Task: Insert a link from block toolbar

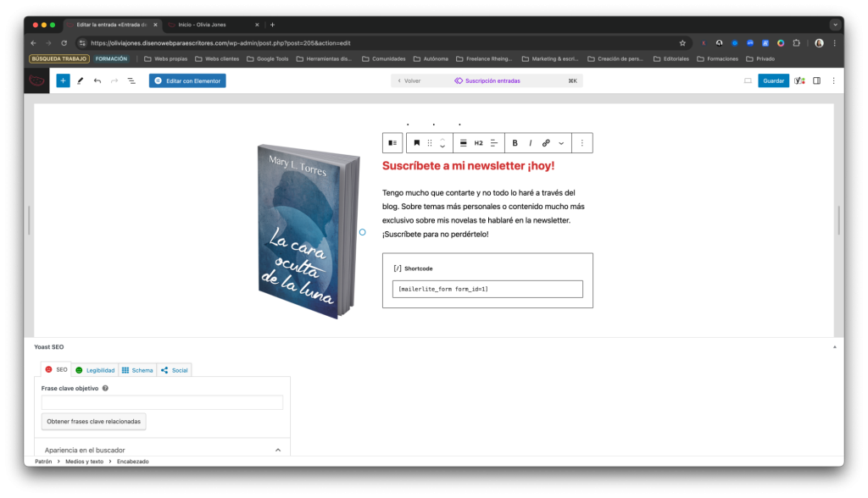Action: coord(546,143)
